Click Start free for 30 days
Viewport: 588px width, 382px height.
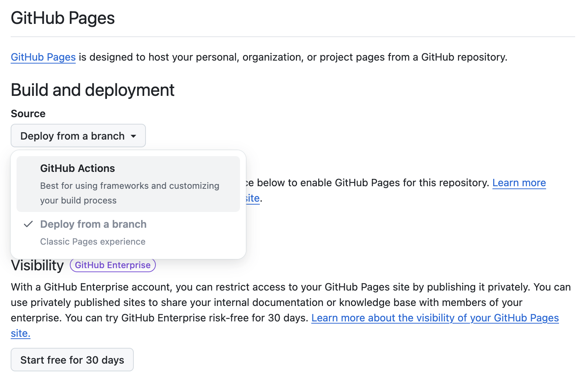tap(72, 360)
